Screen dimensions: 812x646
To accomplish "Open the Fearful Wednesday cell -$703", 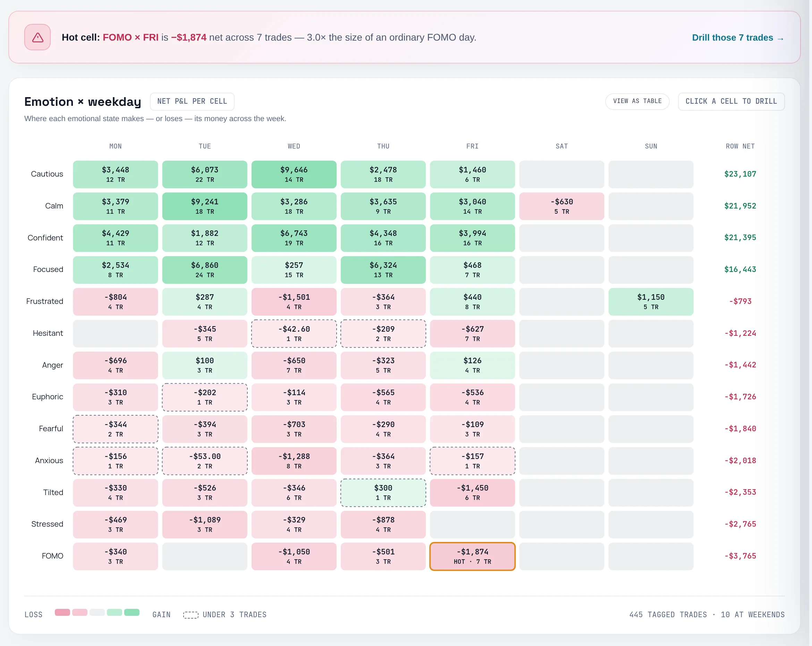I will [294, 429].
